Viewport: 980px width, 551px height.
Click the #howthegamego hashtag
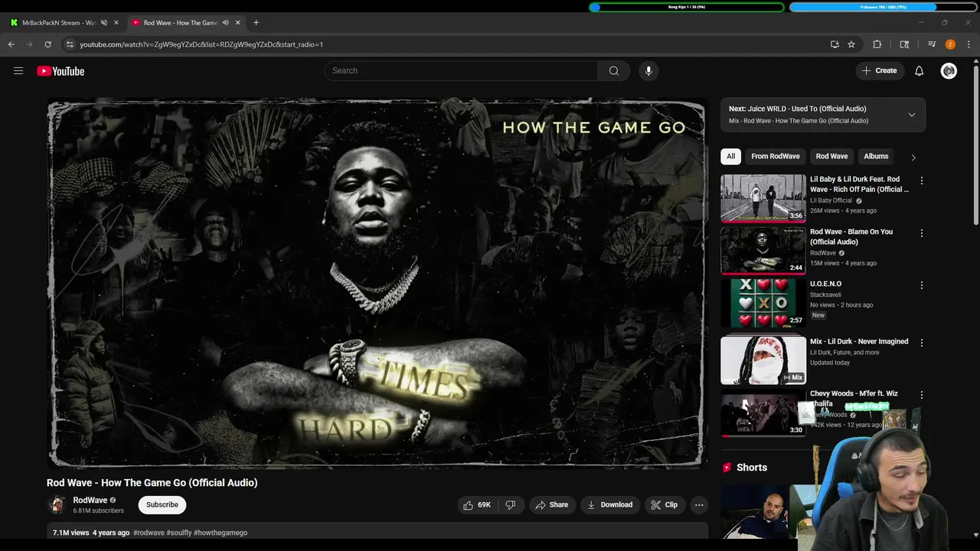(220, 533)
